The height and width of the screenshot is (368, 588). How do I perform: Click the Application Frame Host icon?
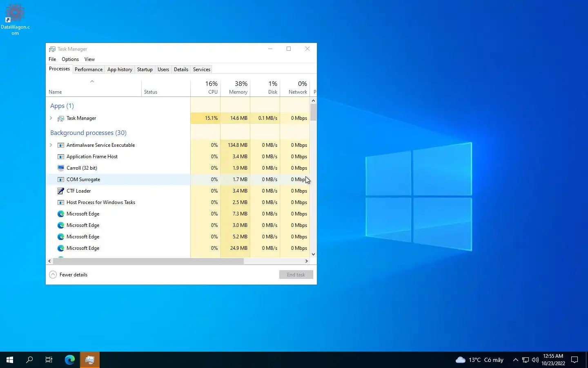click(x=61, y=157)
